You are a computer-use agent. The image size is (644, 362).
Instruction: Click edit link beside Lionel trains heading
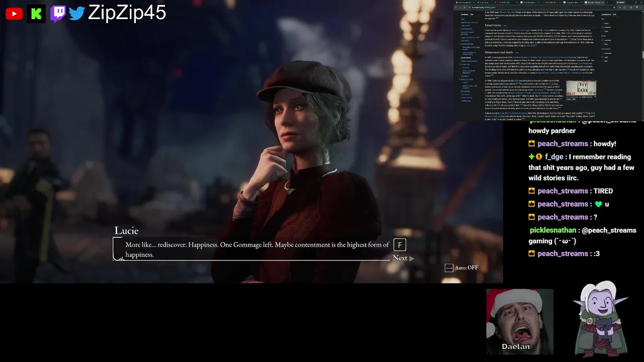click(x=504, y=26)
